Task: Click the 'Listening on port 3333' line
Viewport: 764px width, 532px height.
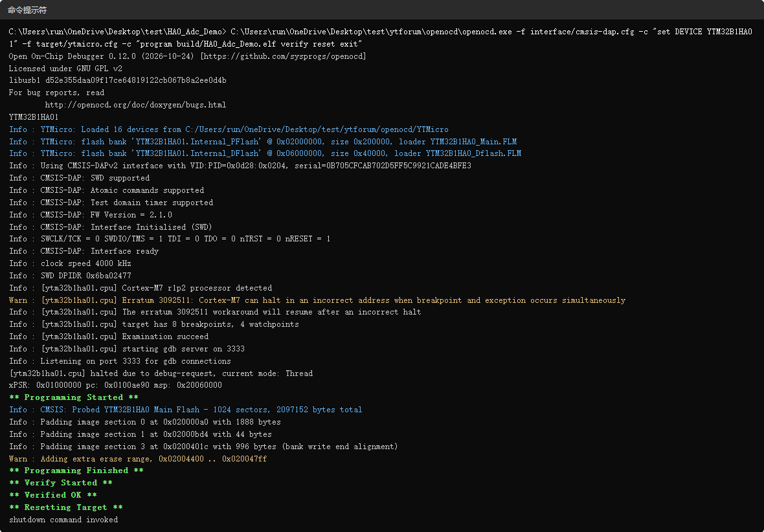Action: tap(120, 361)
